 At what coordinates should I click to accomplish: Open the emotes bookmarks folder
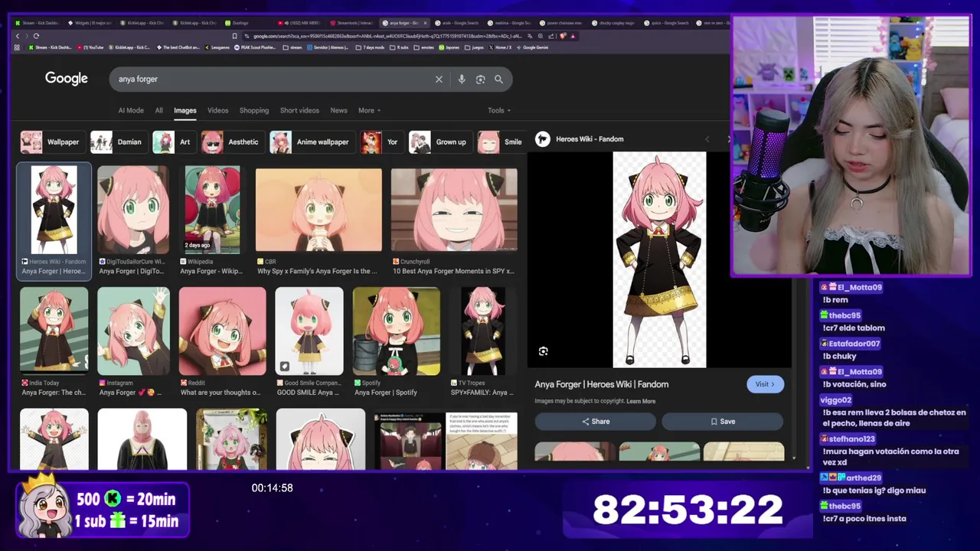[x=423, y=47]
